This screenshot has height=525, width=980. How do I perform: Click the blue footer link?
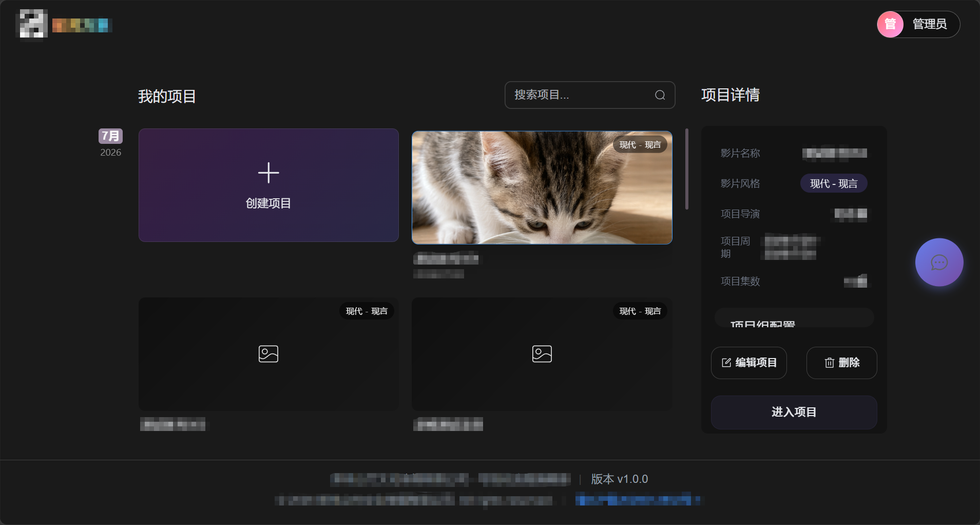coord(638,499)
